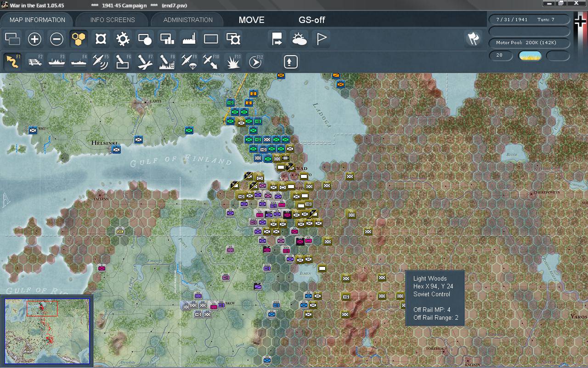This screenshot has width=588, height=368.
Task: Select the F9 air transport parachute icon
Action: click(x=189, y=61)
